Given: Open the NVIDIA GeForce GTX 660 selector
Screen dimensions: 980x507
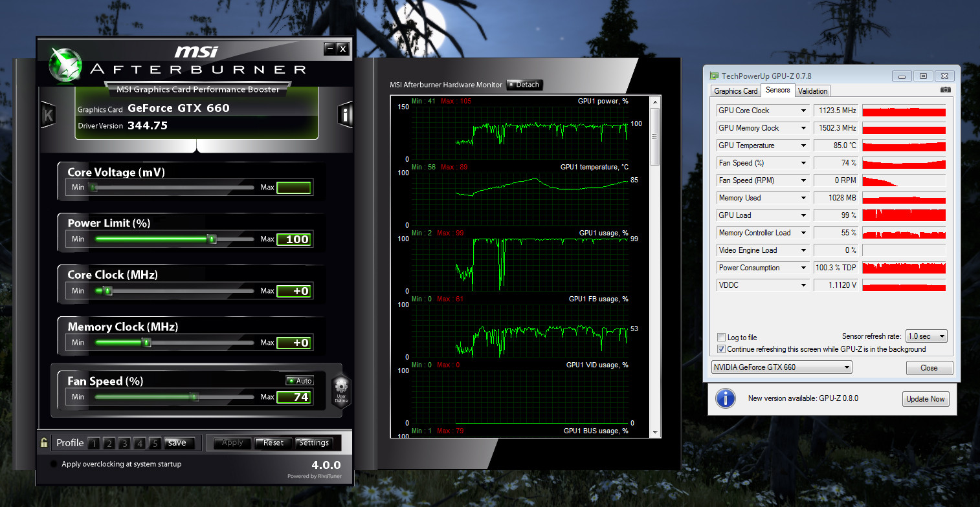Looking at the screenshot, I should (x=781, y=367).
